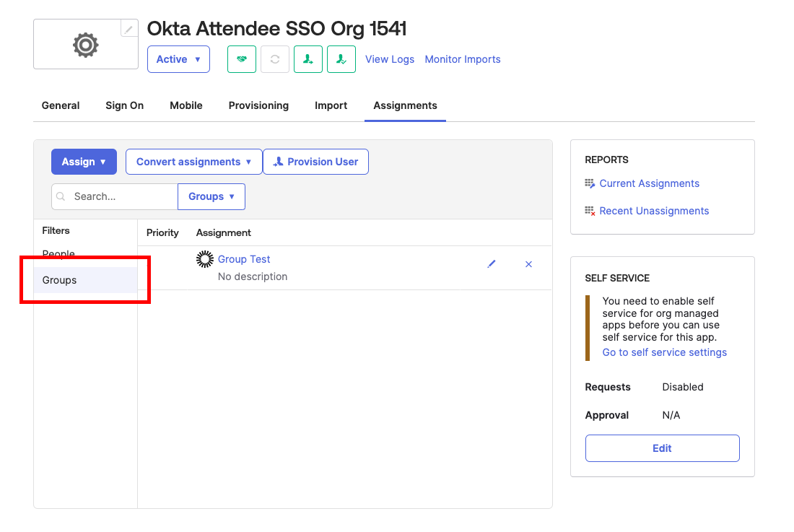Expand the Convert assignments dropdown

tap(194, 162)
